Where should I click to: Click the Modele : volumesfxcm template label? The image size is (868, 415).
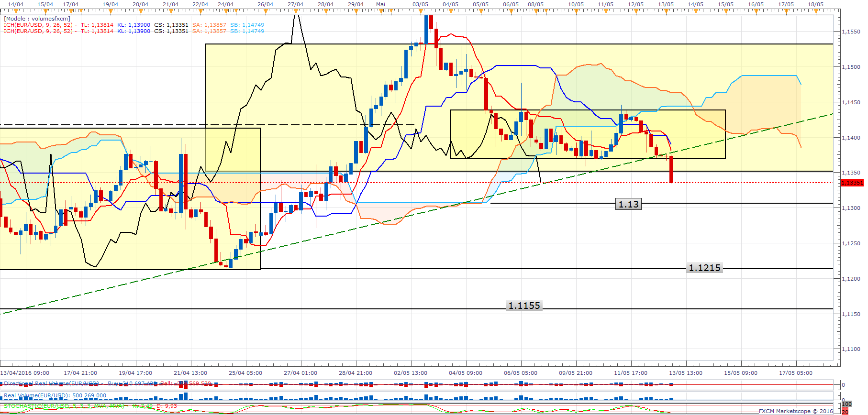pos(37,19)
